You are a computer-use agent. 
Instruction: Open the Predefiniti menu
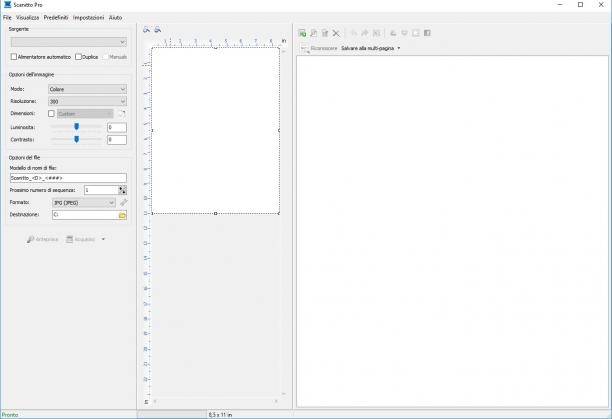pos(56,18)
